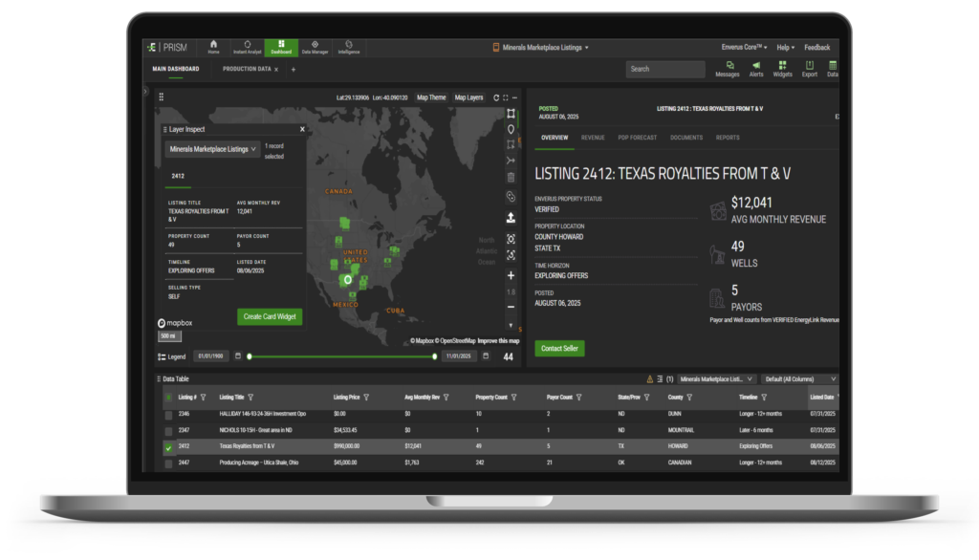Image resolution: width=979 pixels, height=560 pixels.
Task: Click the map trash delete icon
Action: pos(511,177)
